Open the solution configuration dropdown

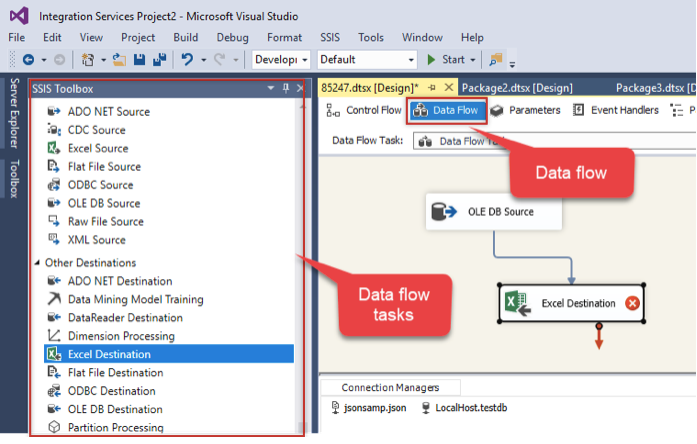pyautogui.click(x=280, y=60)
